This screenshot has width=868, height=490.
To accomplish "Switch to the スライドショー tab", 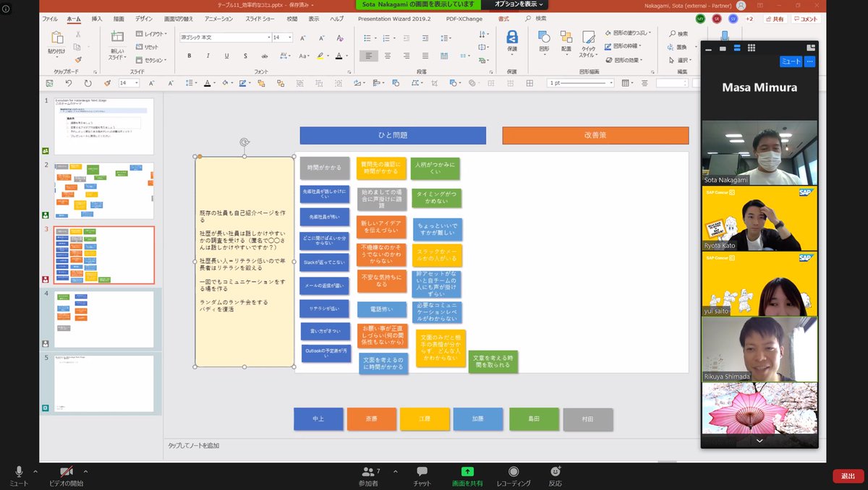I will [x=260, y=18].
